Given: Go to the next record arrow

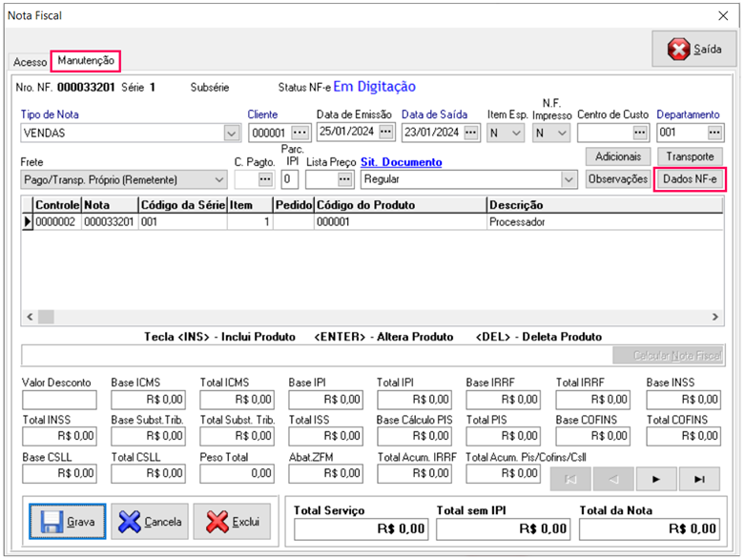Looking at the screenshot, I should 657,478.
